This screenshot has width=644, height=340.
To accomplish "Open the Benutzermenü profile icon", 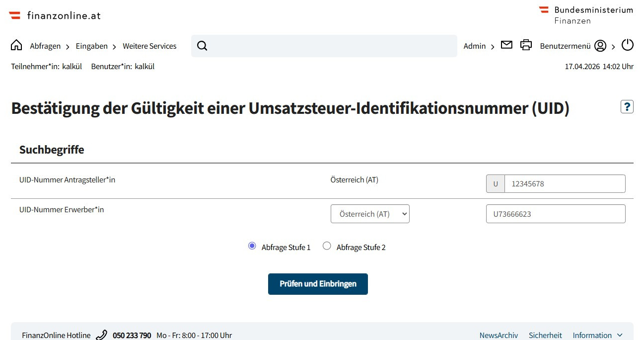I will pos(600,45).
